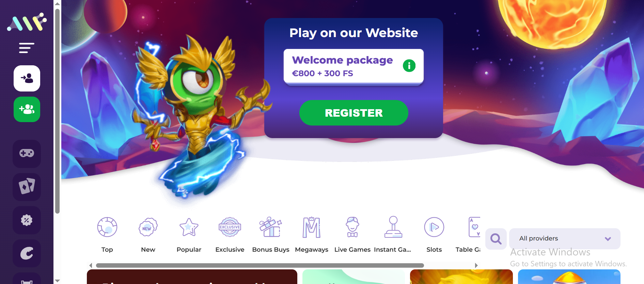Screen dimensions: 644x284
Task: Open the gamepad games icon
Action: tap(27, 153)
